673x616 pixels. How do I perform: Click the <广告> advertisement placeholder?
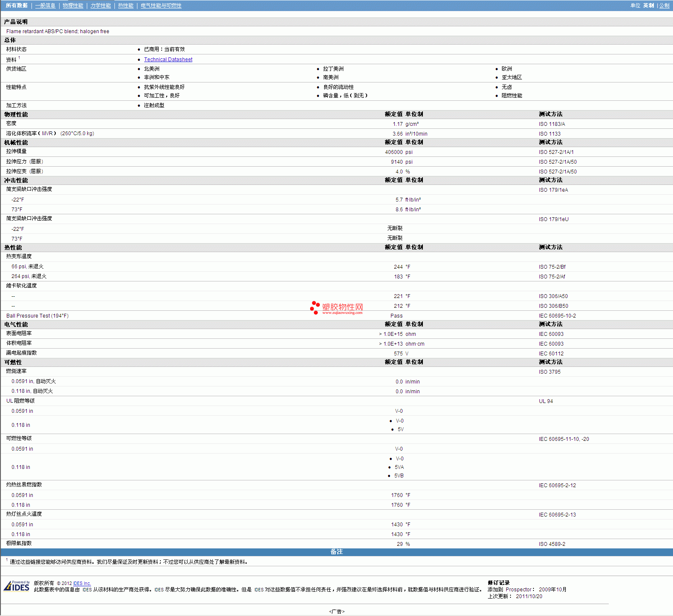[x=336, y=611]
